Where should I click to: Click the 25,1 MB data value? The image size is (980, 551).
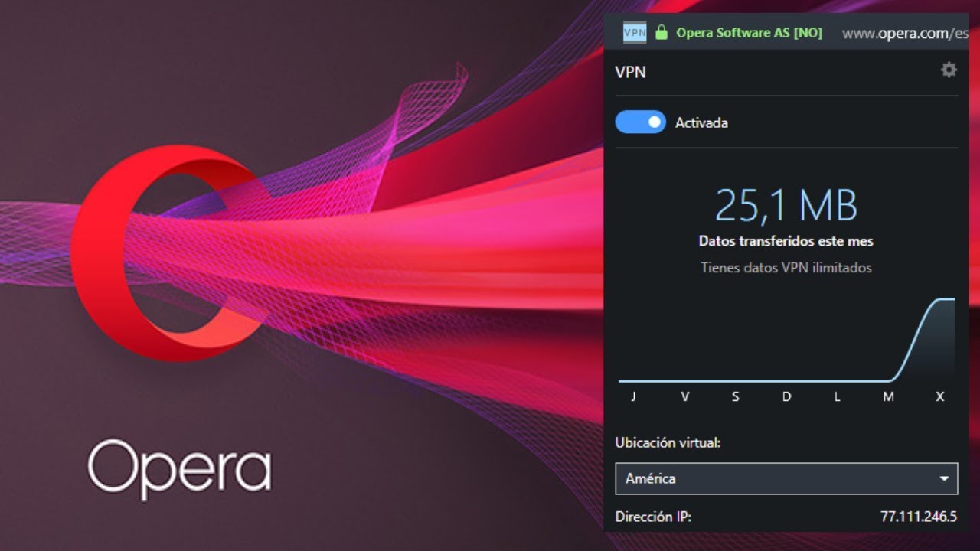coord(786,206)
